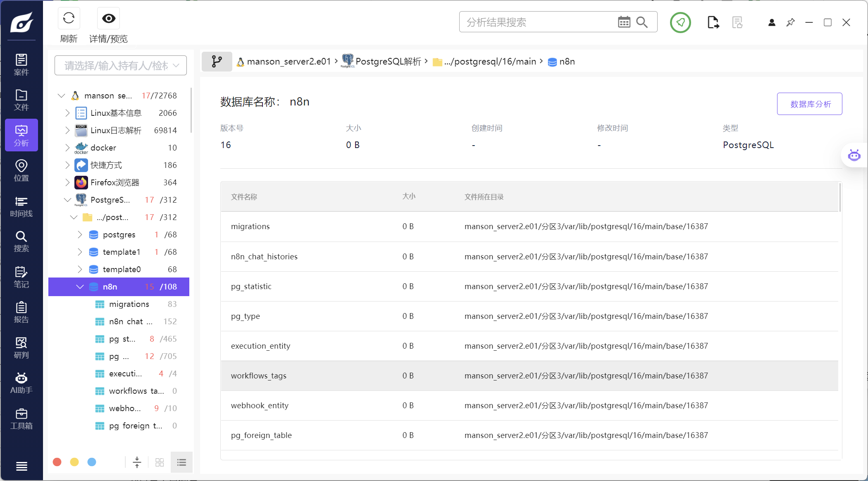Click the calendar icon in the search box

pyautogui.click(x=624, y=22)
